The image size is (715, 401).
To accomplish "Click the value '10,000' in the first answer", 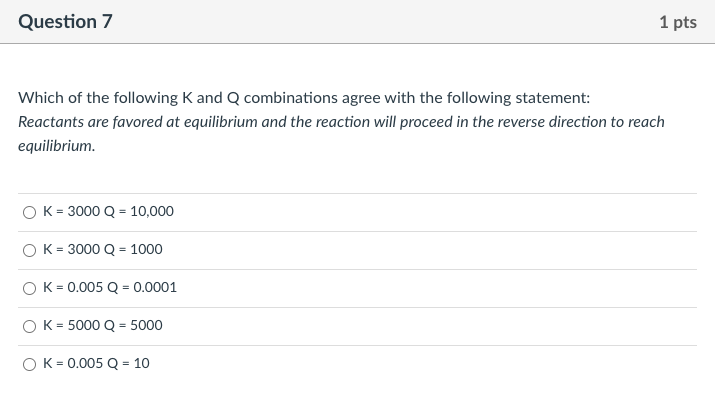I will (152, 211).
